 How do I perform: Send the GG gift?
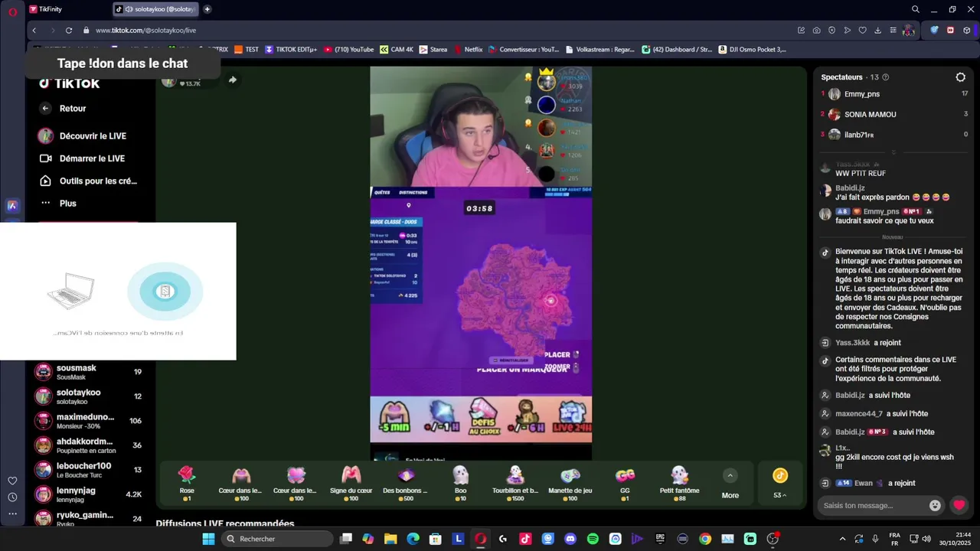pyautogui.click(x=625, y=483)
